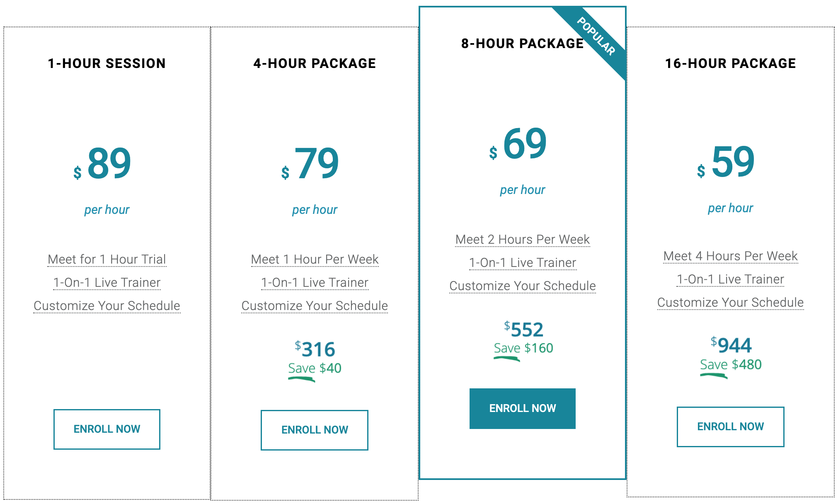Click Enroll Now for the 1-Hour Session
Image resolution: width=838 pixels, height=504 pixels.
click(x=107, y=429)
